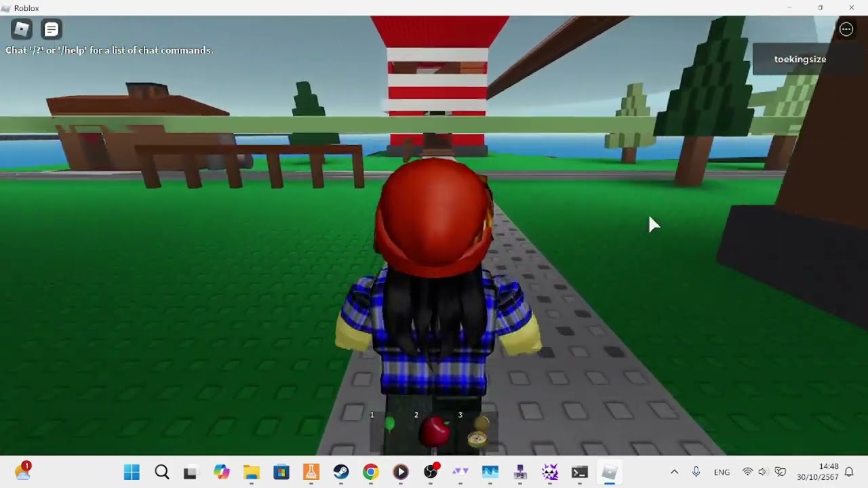868x488 pixels.
Task: Open the notification bell in the taskbar
Action: tap(849, 472)
